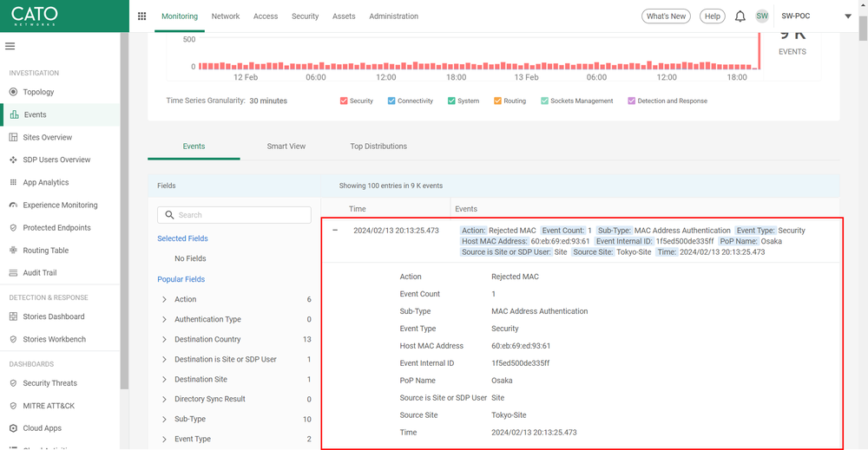Click the Audit Trail icon

13,272
